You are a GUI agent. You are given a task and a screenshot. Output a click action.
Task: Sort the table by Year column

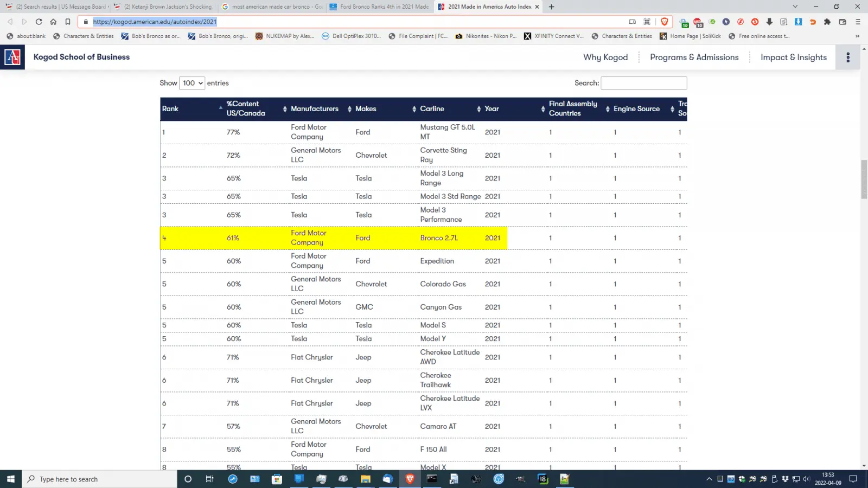pos(492,109)
